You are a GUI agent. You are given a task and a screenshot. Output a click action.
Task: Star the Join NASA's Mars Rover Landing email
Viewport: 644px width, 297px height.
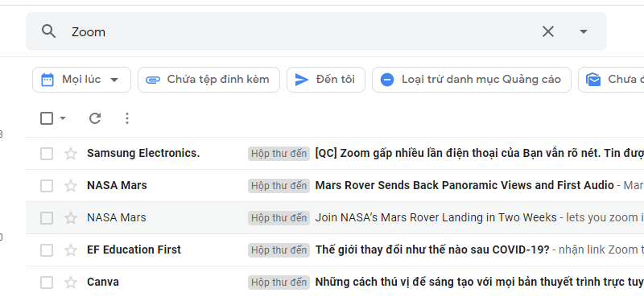[x=71, y=217]
